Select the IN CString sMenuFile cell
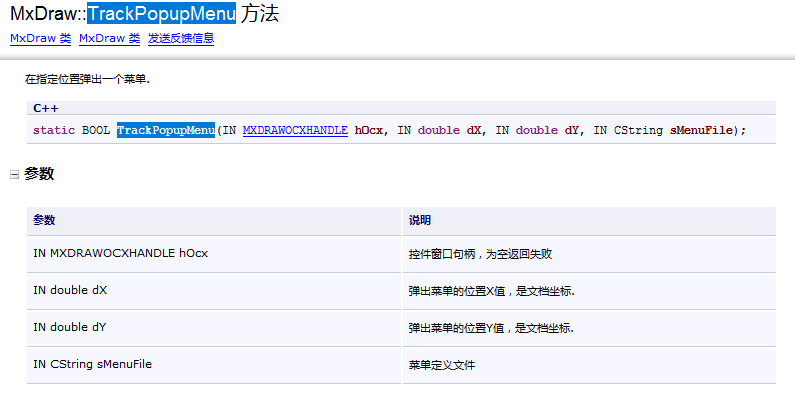 214,365
